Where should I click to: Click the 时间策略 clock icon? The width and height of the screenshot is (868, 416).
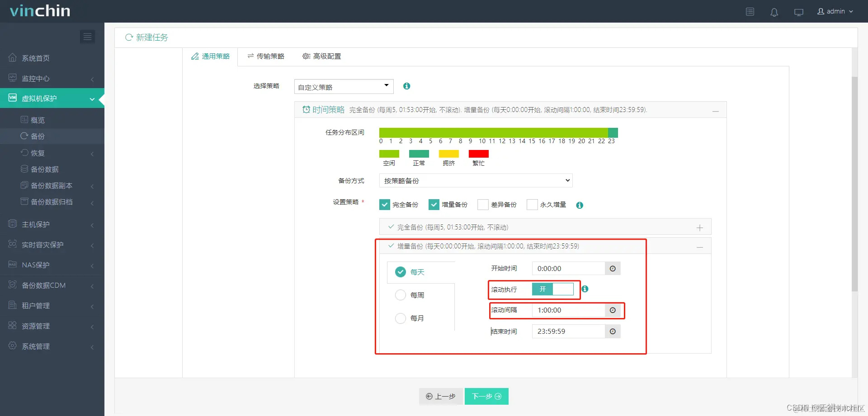point(306,110)
